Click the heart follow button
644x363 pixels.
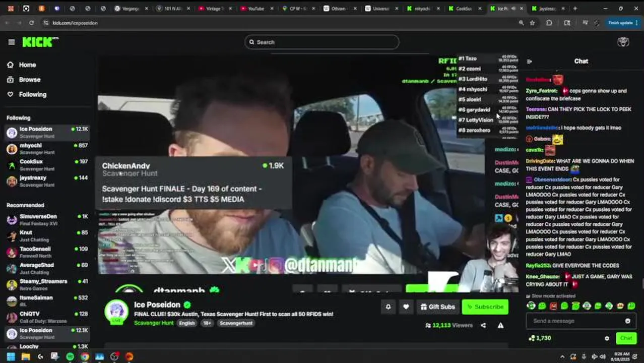click(x=406, y=307)
